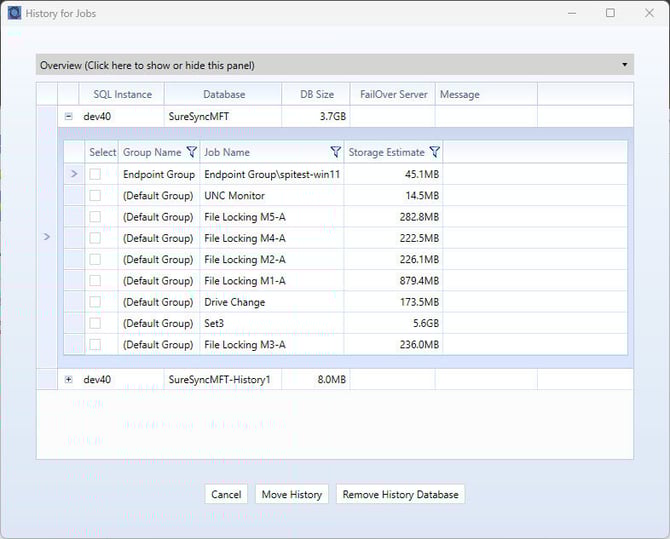Close the History for Jobs window
Screen dimensions: 670x539
point(649,13)
